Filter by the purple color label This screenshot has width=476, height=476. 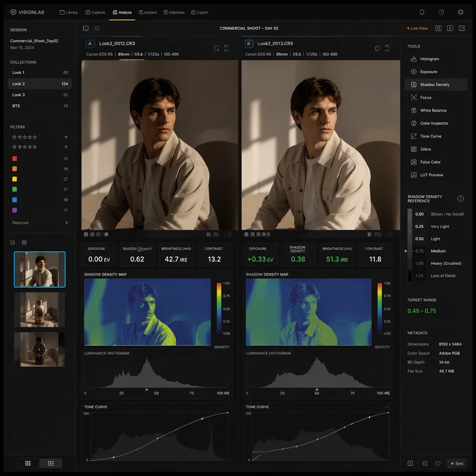(14, 210)
